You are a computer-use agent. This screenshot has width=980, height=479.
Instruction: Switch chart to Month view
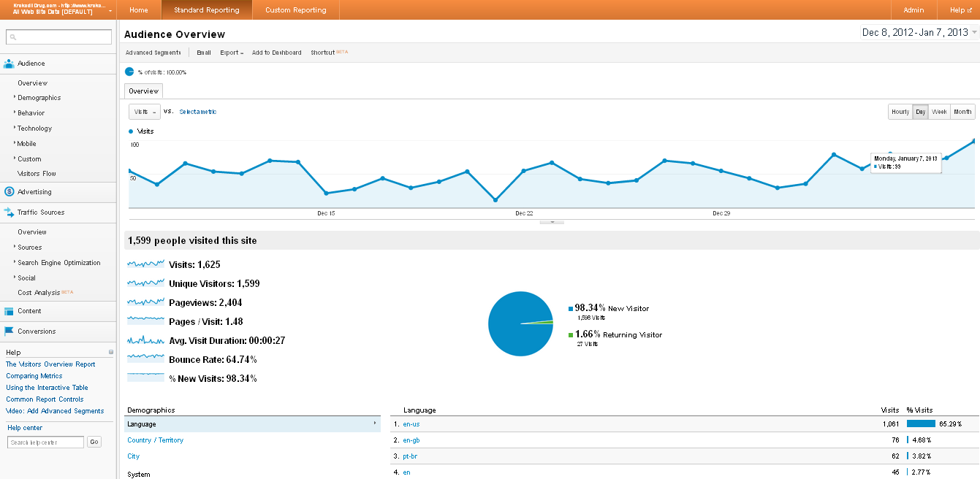pos(962,112)
